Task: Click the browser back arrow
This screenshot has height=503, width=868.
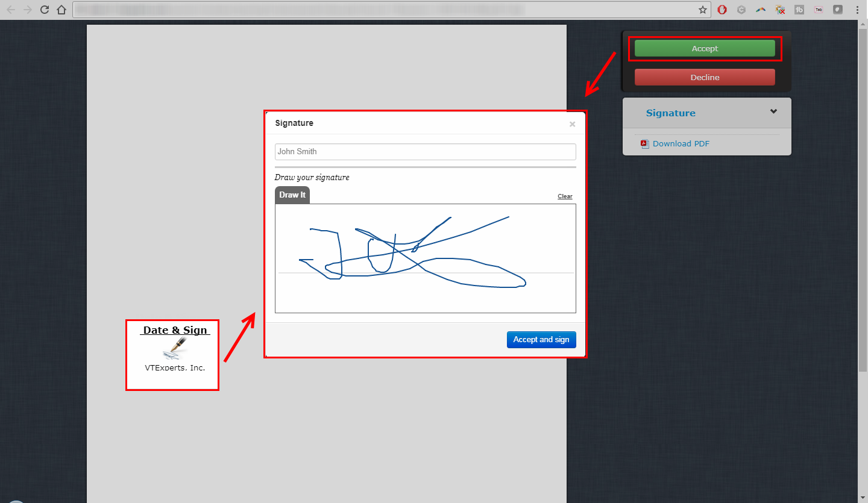Action: (11, 10)
